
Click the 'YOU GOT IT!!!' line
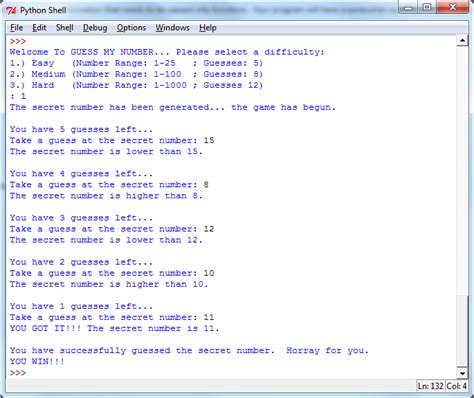[114, 328]
